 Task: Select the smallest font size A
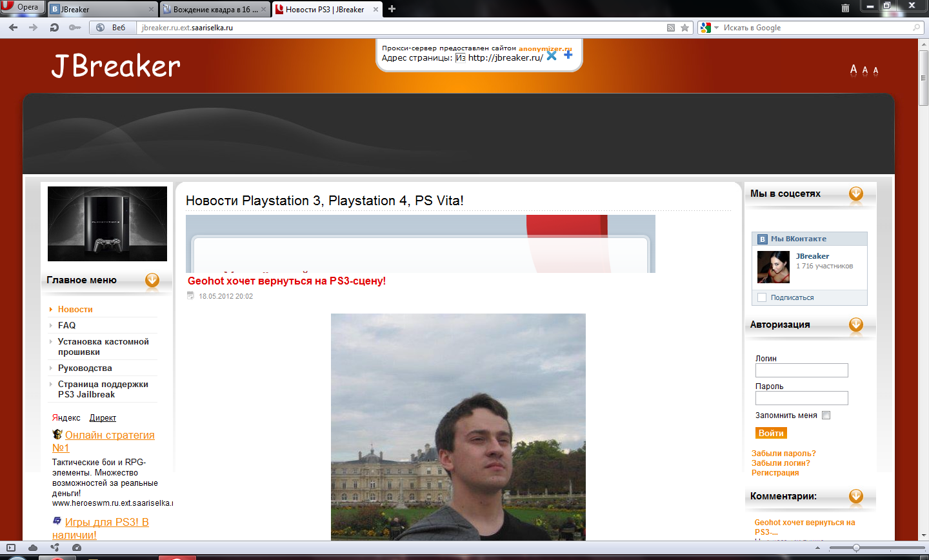pyautogui.click(x=875, y=71)
